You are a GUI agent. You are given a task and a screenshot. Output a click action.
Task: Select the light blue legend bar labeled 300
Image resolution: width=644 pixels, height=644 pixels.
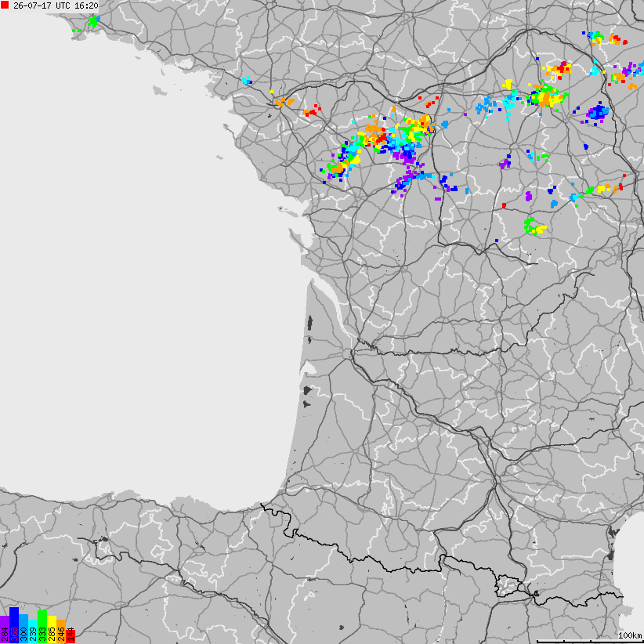(24, 629)
